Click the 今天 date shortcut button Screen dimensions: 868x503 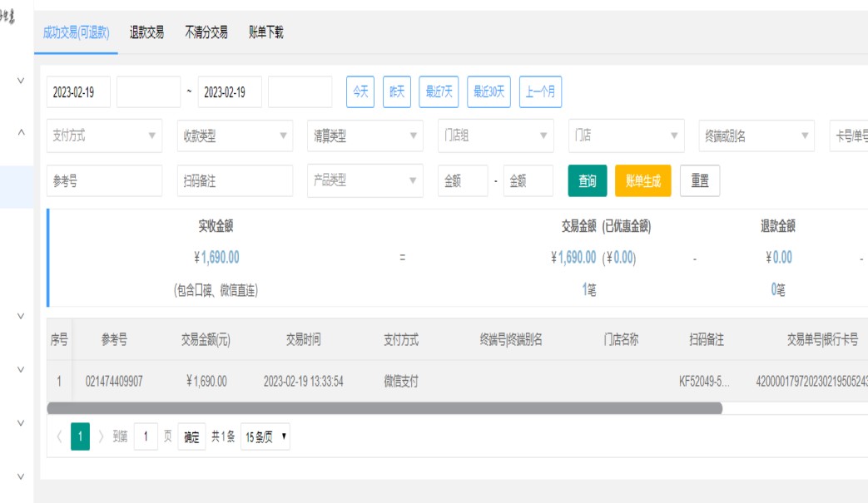click(360, 92)
